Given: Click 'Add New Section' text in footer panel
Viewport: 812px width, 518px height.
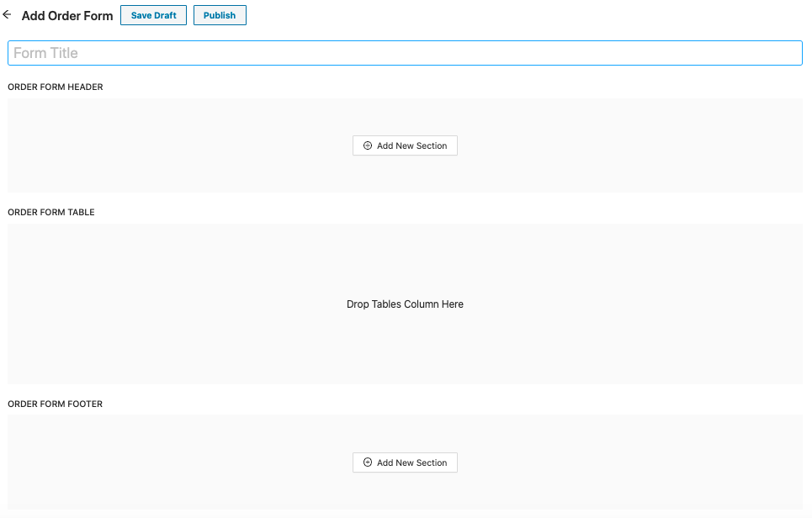Looking at the screenshot, I should [x=411, y=463].
